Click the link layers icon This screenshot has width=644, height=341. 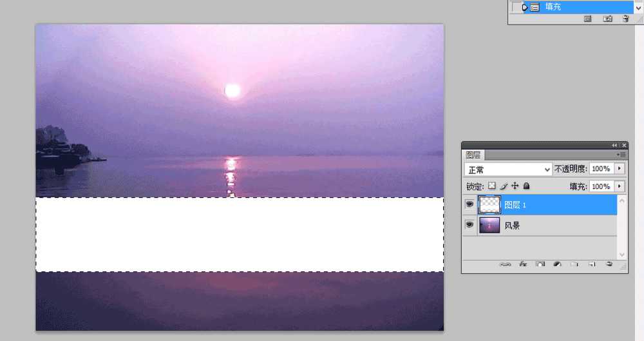(x=505, y=264)
